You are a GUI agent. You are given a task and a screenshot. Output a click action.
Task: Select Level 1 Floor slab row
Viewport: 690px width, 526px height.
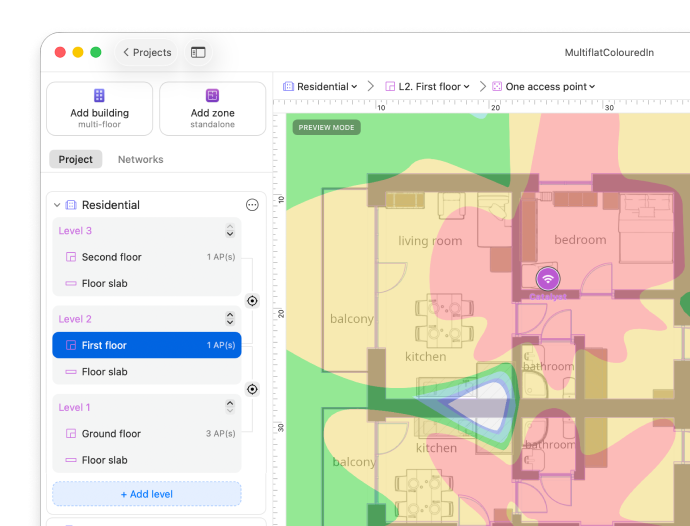[147, 460]
